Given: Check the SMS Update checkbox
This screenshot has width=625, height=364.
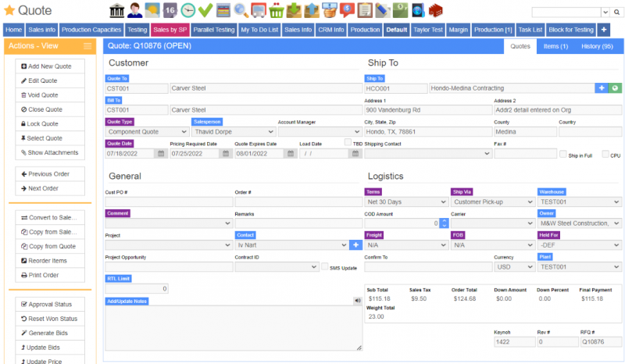Looking at the screenshot, I should click(325, 267).
